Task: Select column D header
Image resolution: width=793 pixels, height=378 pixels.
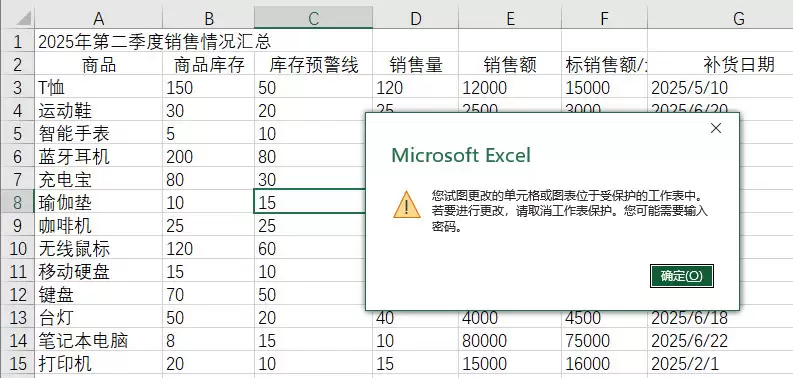Action: click(416, 19)
